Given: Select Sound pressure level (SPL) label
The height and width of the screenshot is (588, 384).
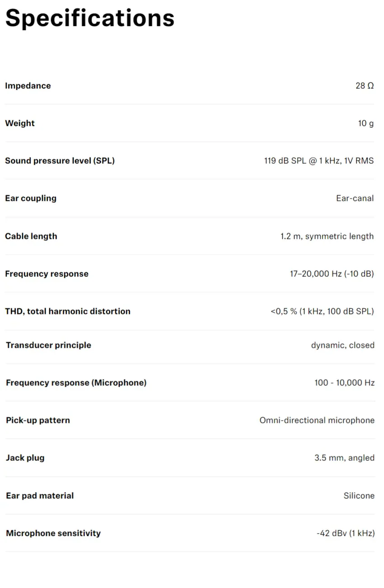Looking at the screenshot, I should [x=60, y=161].
